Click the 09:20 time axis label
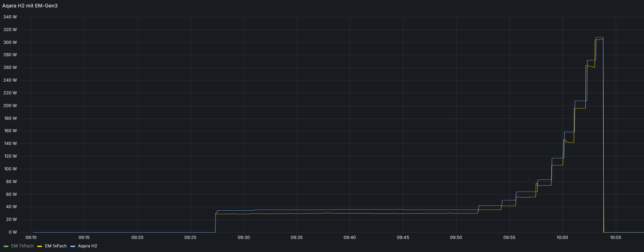 pyautogui.click(x=137, y=238)
